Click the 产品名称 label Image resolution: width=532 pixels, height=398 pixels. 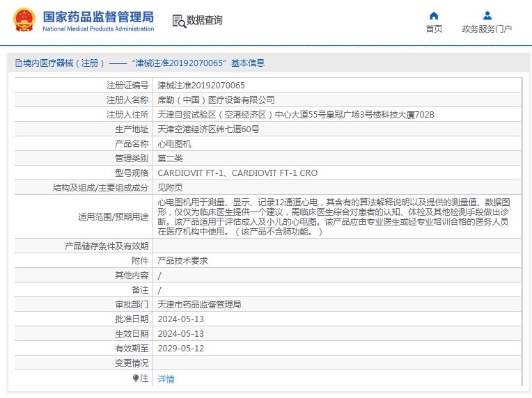point(132,144)
